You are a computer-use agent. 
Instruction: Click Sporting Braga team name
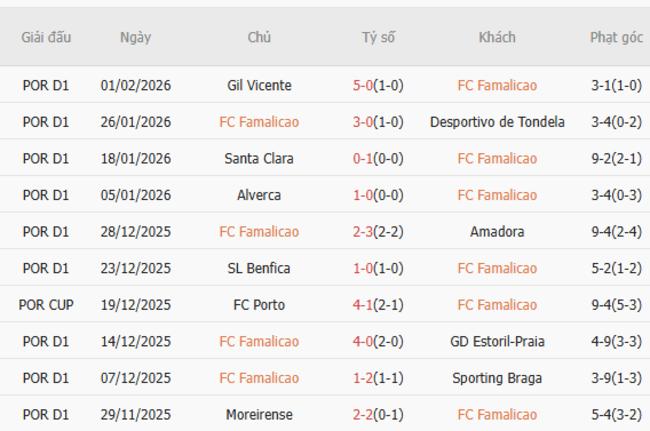pyautogui.click(x=497, y=378)
